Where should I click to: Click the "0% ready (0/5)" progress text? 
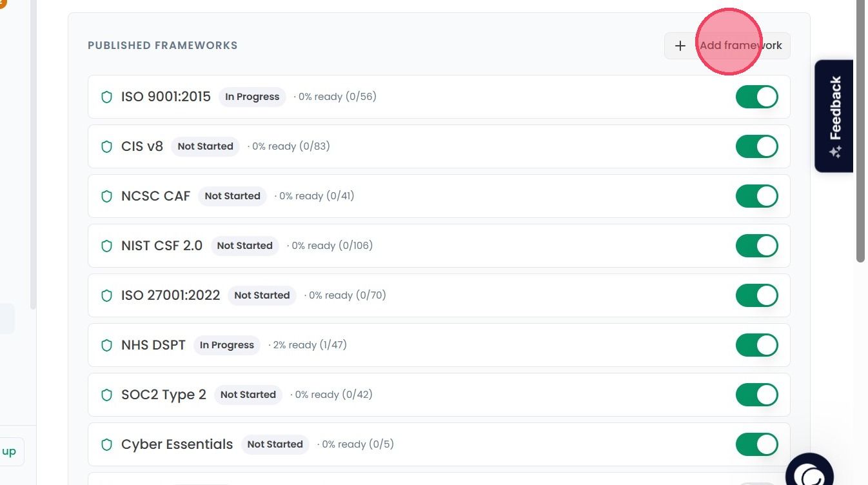[x=357, y=444]
